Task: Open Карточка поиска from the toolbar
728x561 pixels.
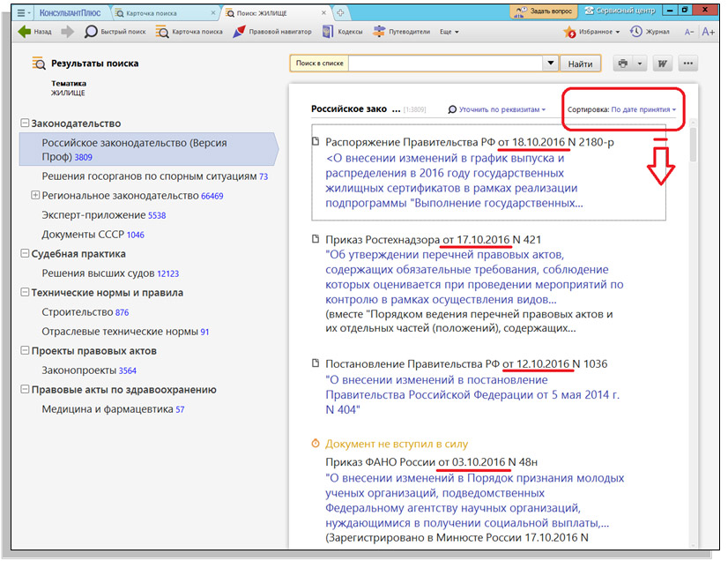Action: coord(162,30)
